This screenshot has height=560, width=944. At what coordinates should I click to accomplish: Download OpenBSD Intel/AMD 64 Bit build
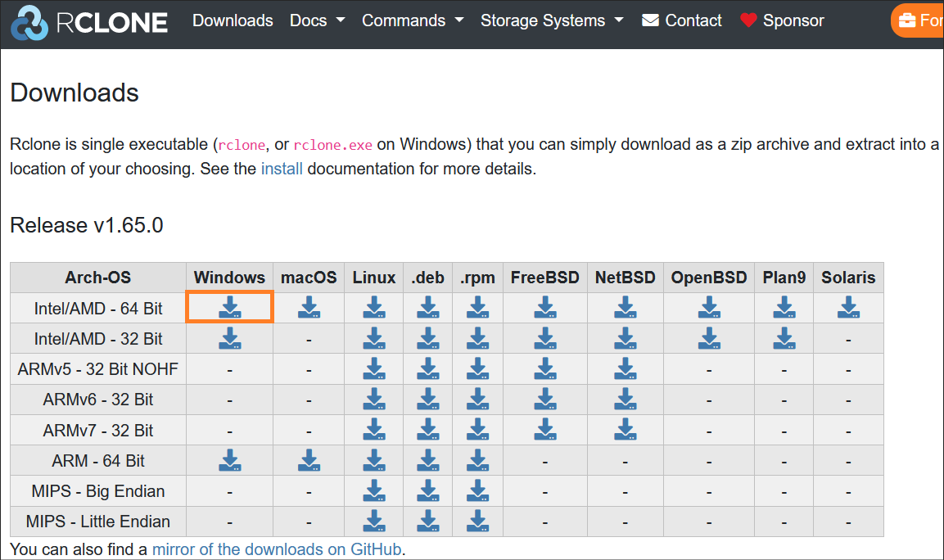coord(709,307)
